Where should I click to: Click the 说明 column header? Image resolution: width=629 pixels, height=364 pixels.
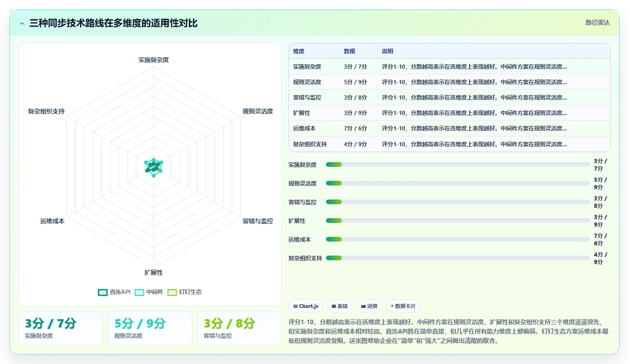pos(388,51)
